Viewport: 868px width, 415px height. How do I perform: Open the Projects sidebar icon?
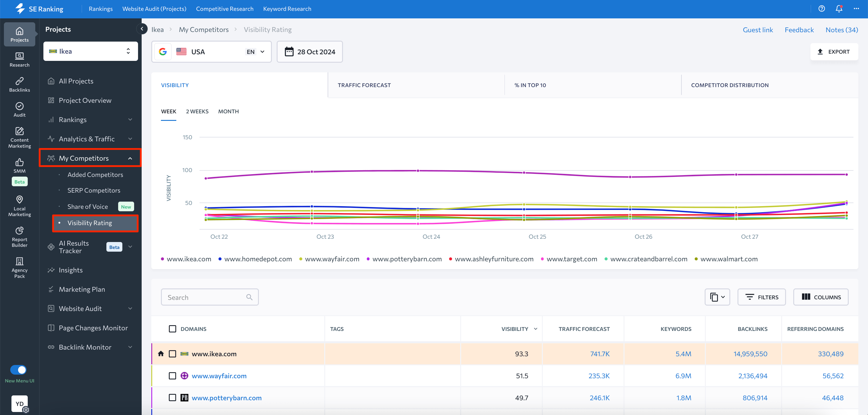[20, 34]
